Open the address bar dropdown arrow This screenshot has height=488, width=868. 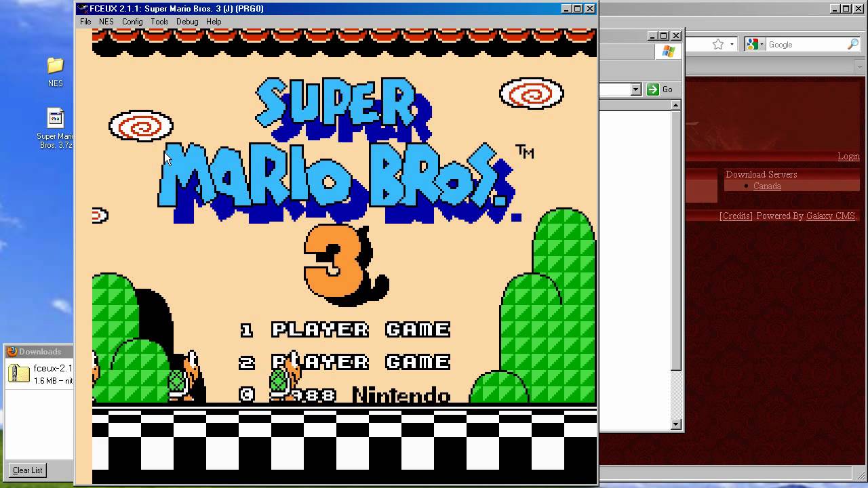tap(635, 89)
